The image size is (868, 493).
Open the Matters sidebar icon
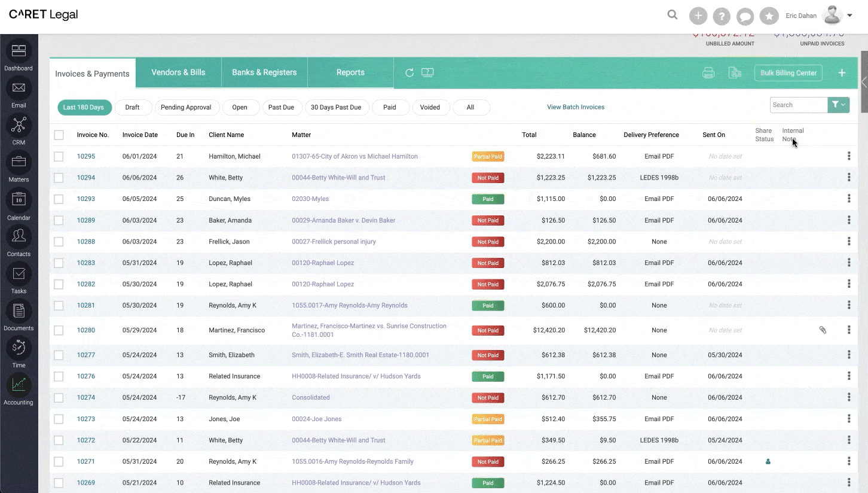[19, 162]
